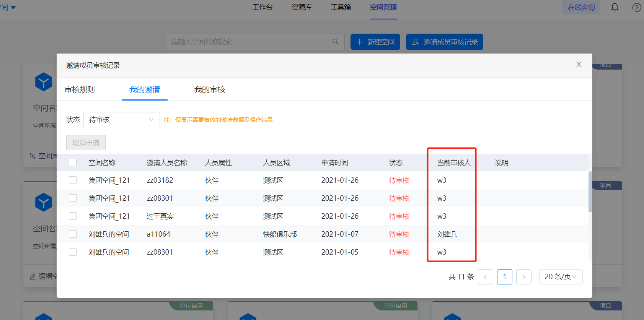Click the 2021-01-07 date cell

pos(340,234)
